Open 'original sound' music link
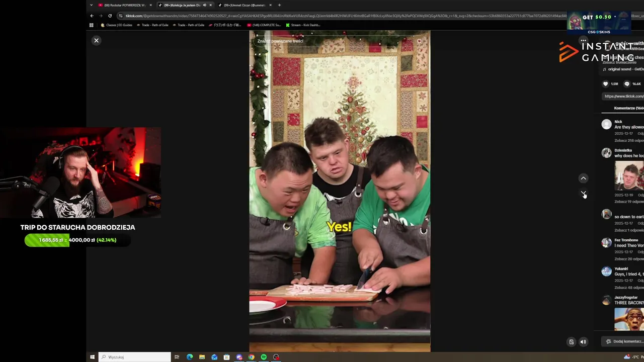Viewport: 644px width, 362px height. coord(625,69)
